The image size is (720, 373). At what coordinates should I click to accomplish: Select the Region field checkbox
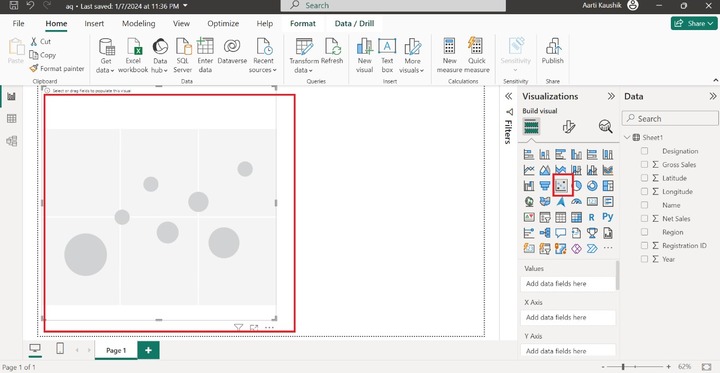644,232
